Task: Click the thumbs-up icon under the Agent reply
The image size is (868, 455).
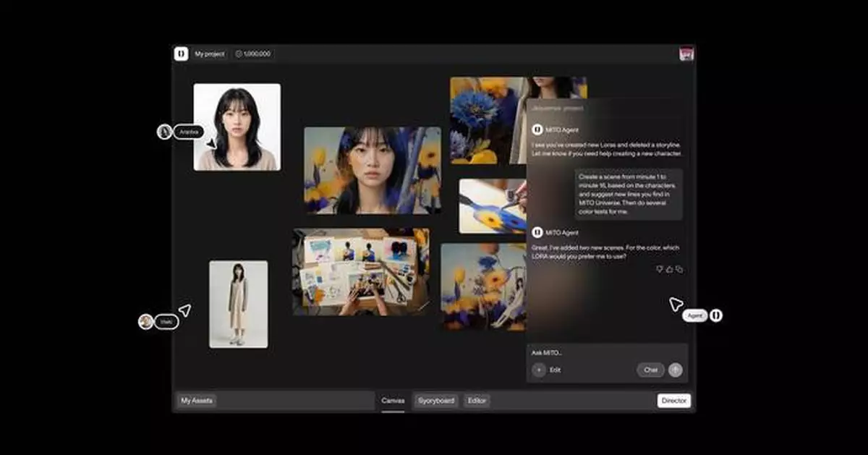Action: (668, 270)
